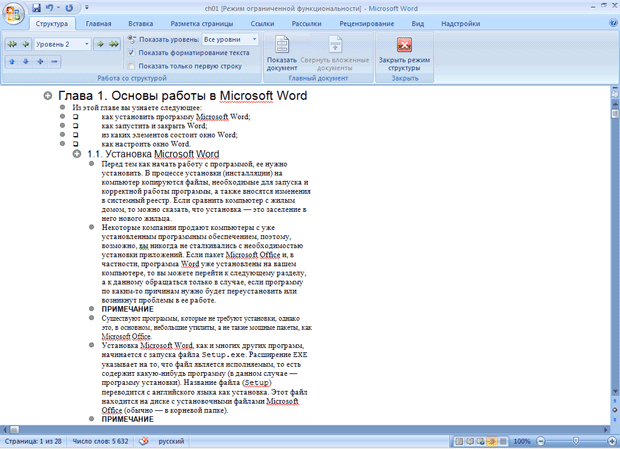Open the Вставка ribbon tab
This screenshot has width=620, height=449.
[140, 24]
